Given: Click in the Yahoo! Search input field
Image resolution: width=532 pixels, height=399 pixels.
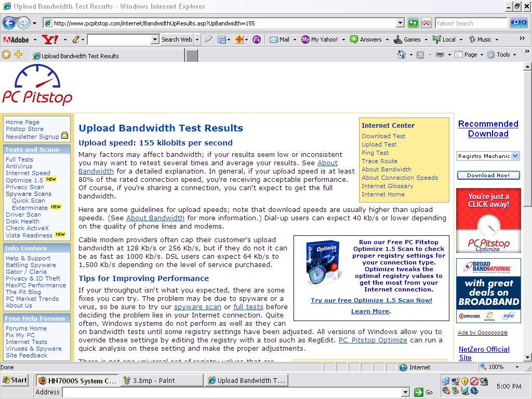Looking at the screenshot, I should (472, 23).
